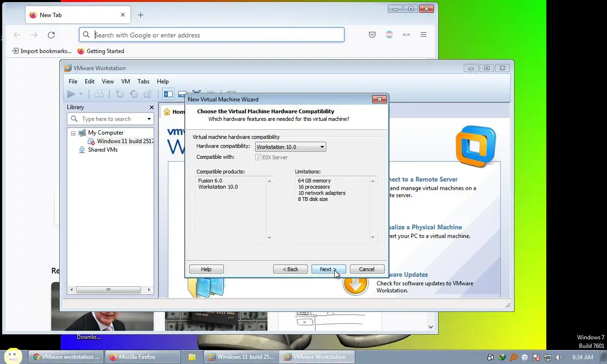Cancel the New Virtual Machine Wizard
Viewport: 607px width, 364px height.
point(367,269)
